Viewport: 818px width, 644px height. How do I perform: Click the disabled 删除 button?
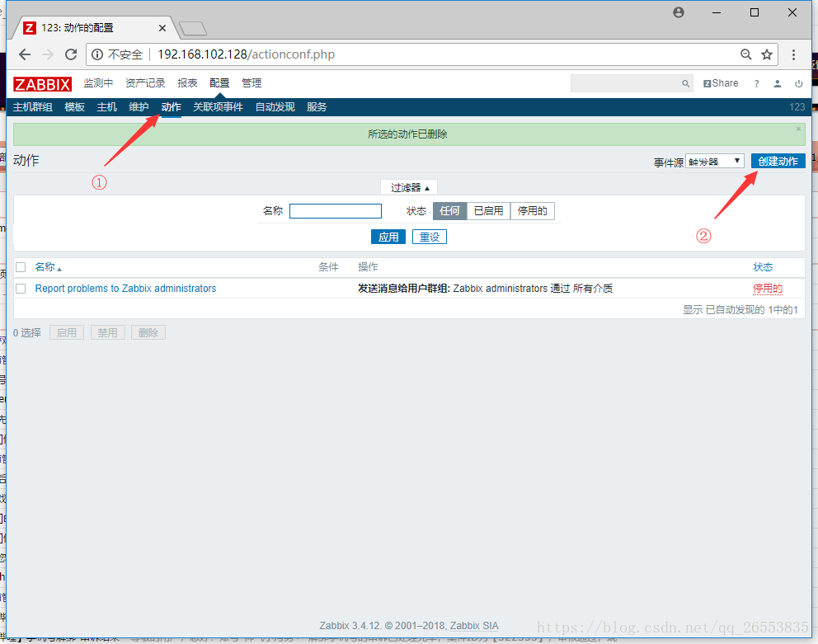(148, 332)
